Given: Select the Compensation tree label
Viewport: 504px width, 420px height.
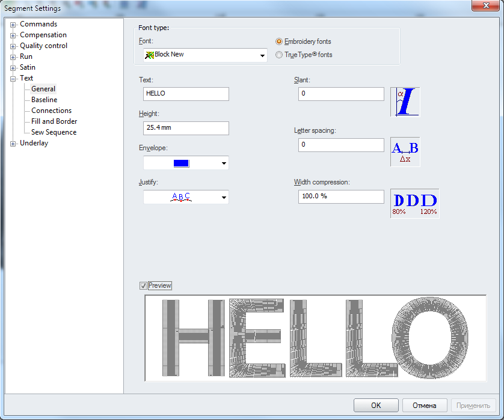Looking at the screenshot, I should tap(43, 35).
